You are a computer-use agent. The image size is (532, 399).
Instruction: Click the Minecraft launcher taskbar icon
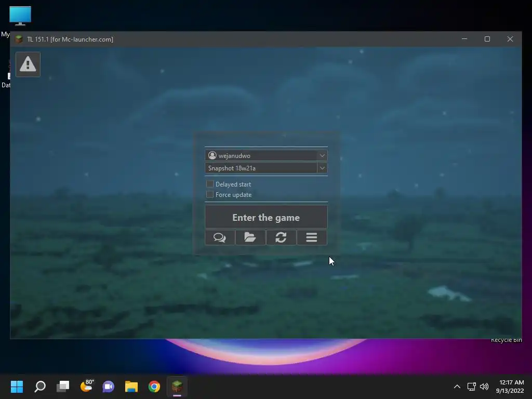click(177, 387)
